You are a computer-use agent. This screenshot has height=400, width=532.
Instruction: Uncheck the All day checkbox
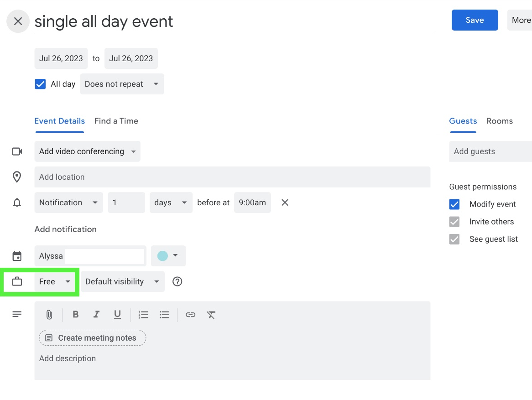click(41, 84)
